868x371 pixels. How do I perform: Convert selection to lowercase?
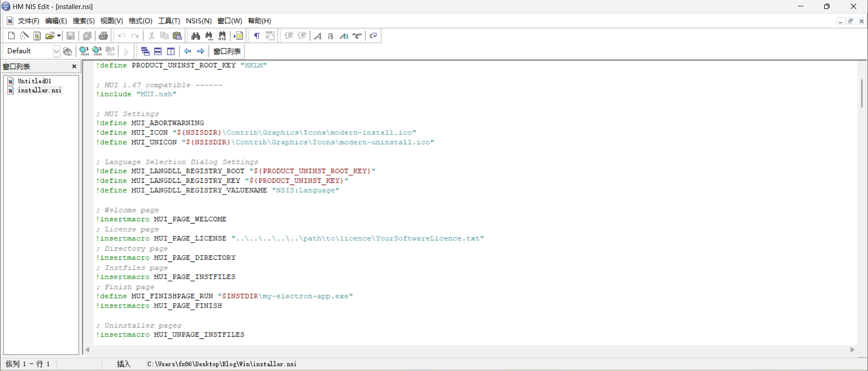coord(330,36)
